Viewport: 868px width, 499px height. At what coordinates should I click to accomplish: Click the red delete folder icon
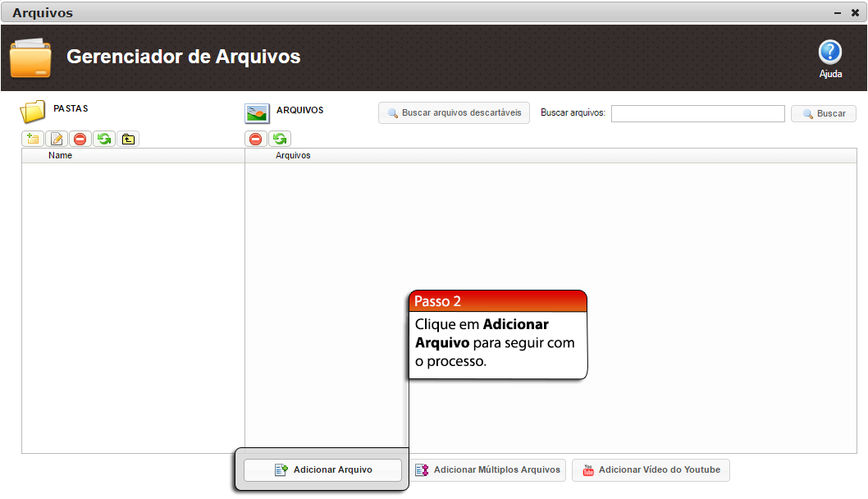click(x=80, y=139)
